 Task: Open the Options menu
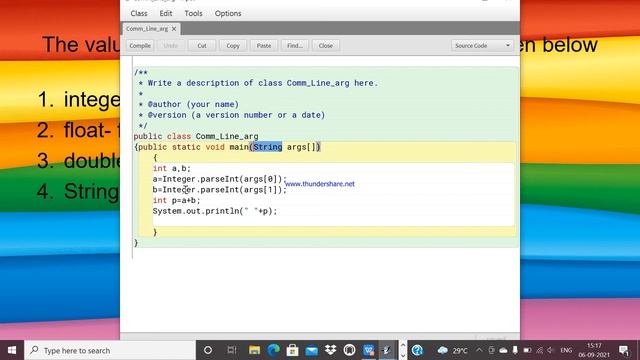pos(228,13)
